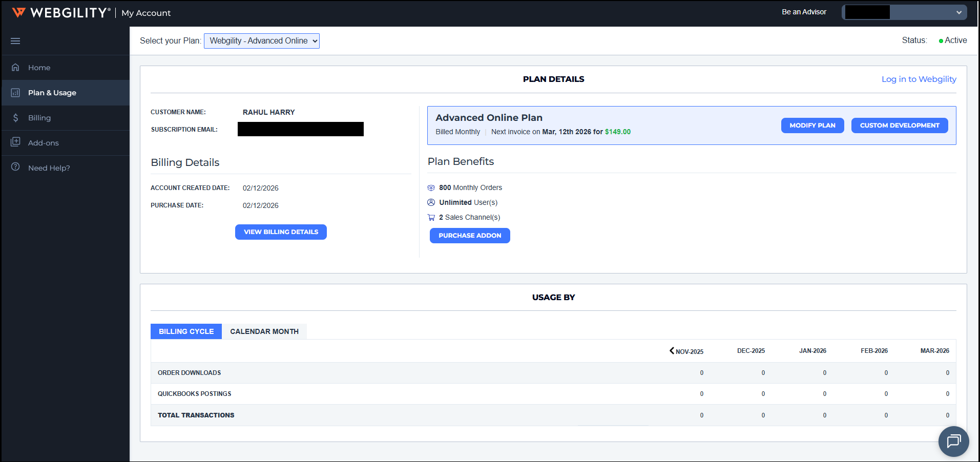Click the Add-ons plus icon
This screenshot has width=980, height=462.
pyautogui.click(x=15, y=142)
